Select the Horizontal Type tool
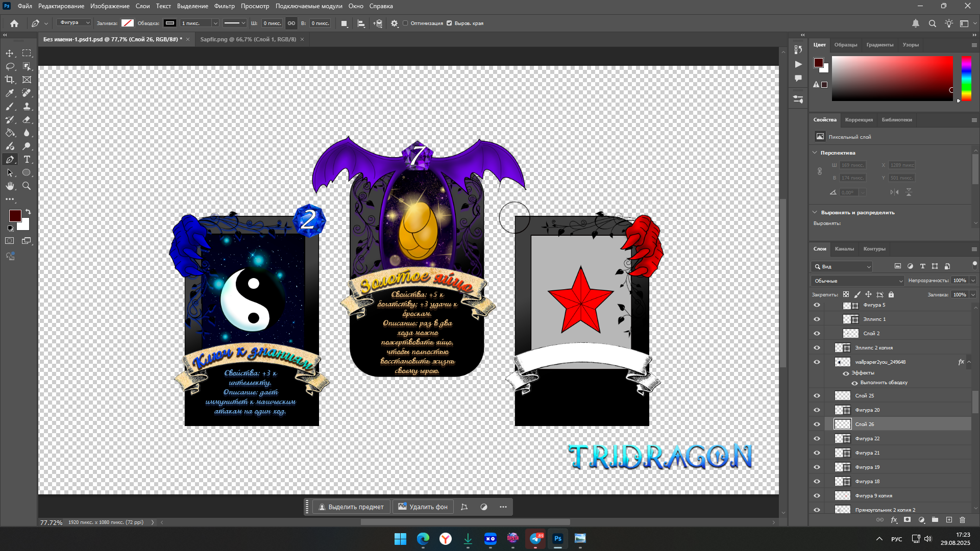This screenshot has height=551, width=980. (27, 160)
